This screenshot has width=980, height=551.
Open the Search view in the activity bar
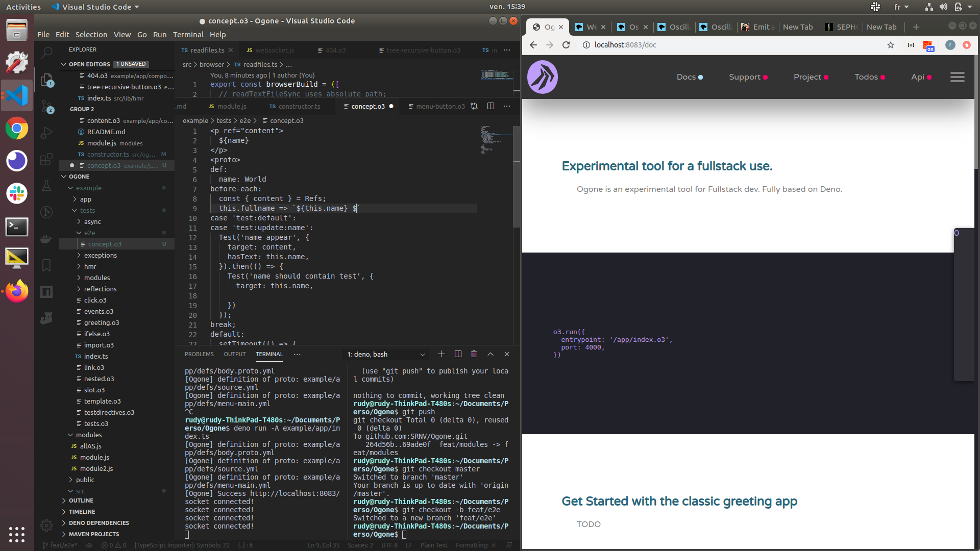tap(46, 52)
